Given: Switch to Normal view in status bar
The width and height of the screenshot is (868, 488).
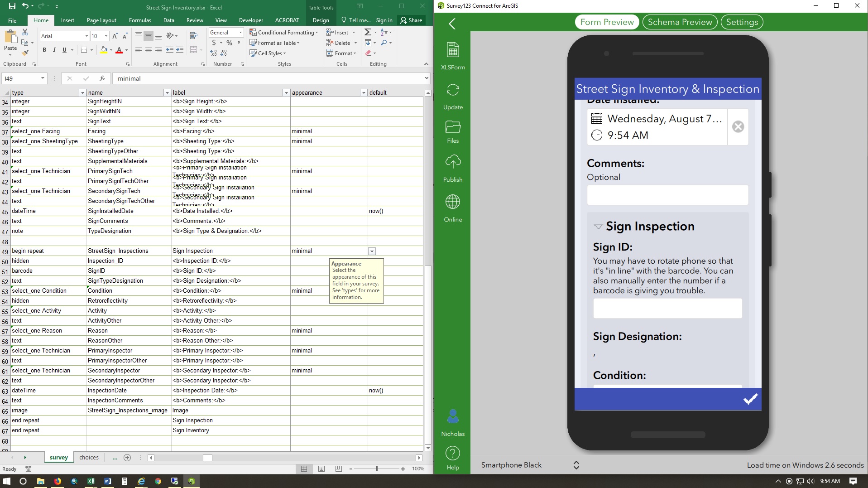Looking at the screenshot, I should [304, 469].
